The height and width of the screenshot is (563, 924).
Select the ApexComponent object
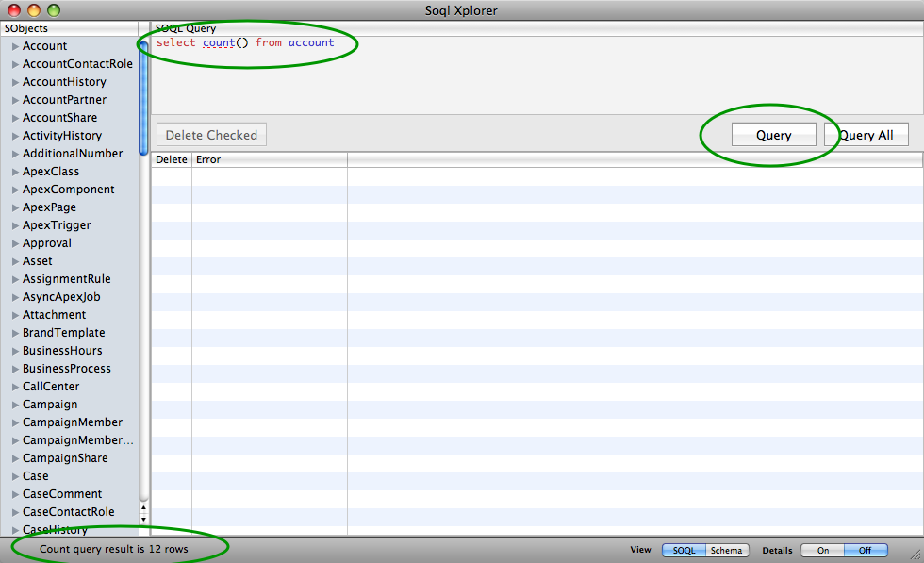coord(68,190)
